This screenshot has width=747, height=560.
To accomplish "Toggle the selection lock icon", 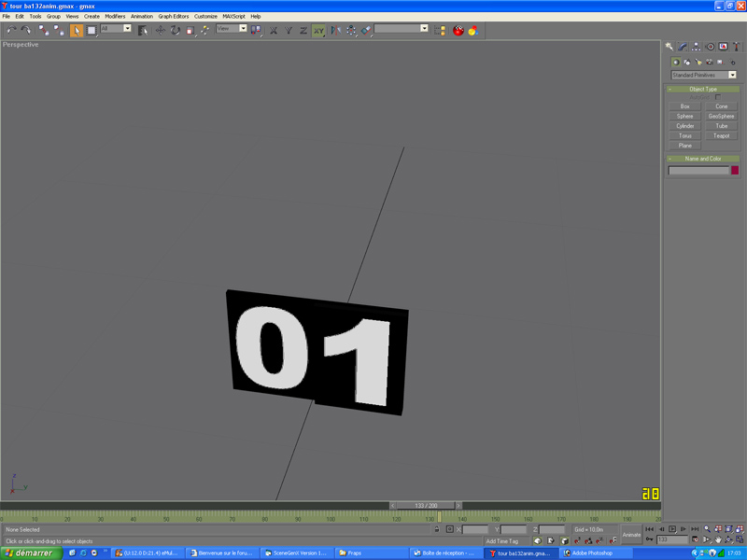I will click(436, 529).
